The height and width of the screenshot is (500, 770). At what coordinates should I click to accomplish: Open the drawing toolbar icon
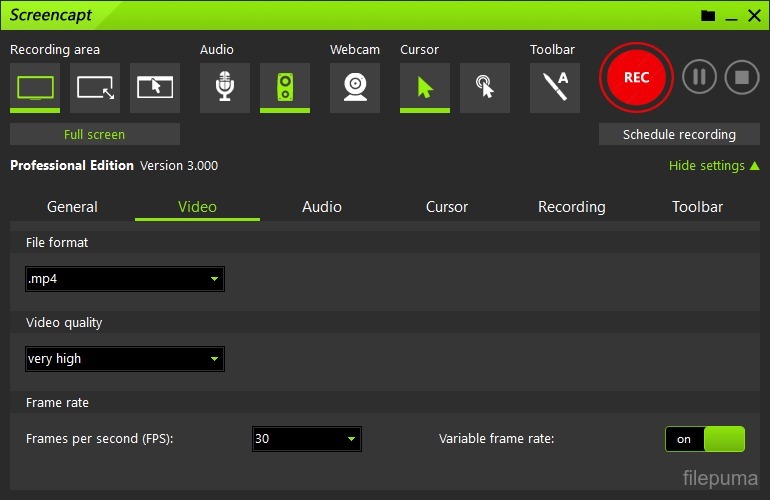(555, 87)
